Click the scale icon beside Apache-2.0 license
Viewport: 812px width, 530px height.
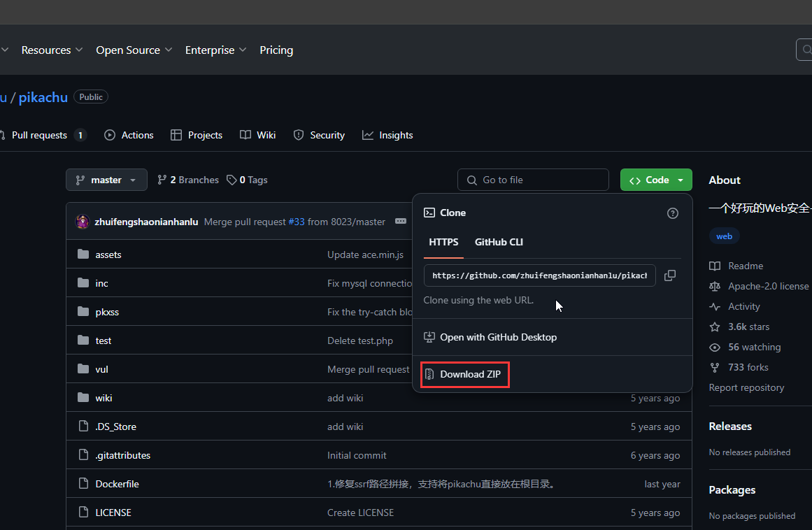click(715, 286)
